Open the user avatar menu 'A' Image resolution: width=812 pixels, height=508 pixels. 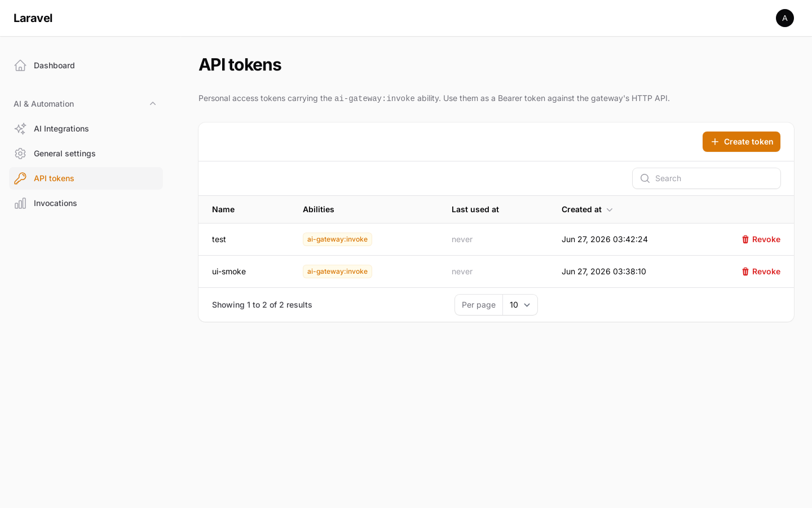tap(785, 18)
